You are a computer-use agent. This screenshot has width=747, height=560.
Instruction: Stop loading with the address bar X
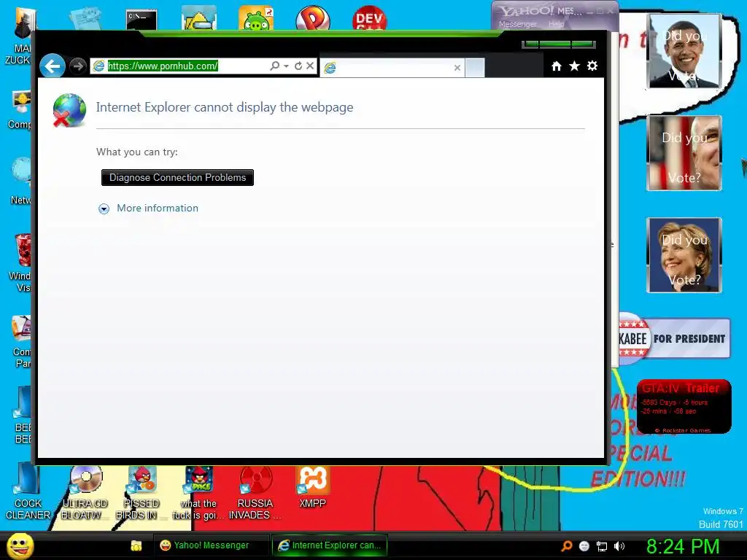point(310,66)
